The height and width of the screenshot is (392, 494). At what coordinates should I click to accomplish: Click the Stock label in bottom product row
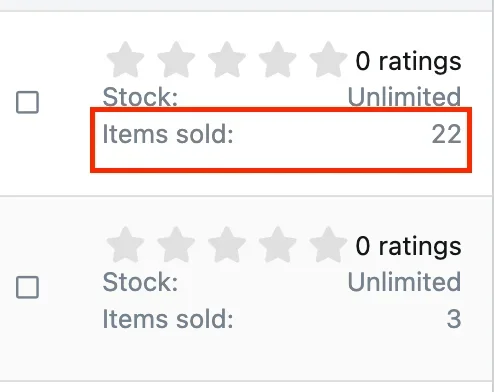(140, 282)
